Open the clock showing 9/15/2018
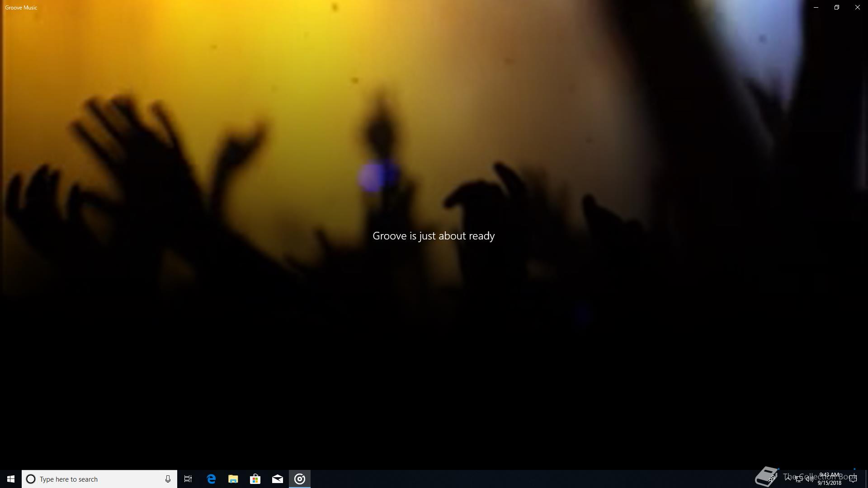 click(829, 479)
